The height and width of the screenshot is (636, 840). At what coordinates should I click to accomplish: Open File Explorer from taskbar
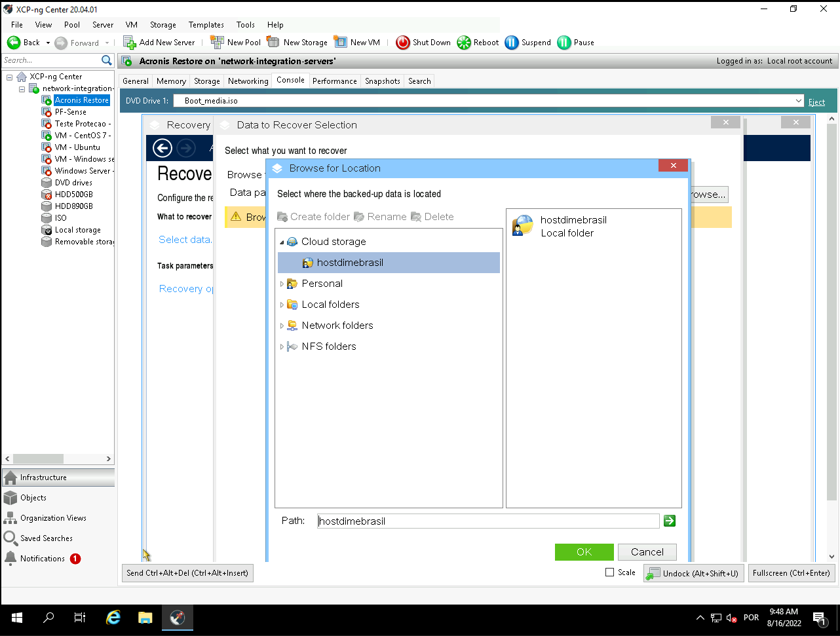click(145, 618)
